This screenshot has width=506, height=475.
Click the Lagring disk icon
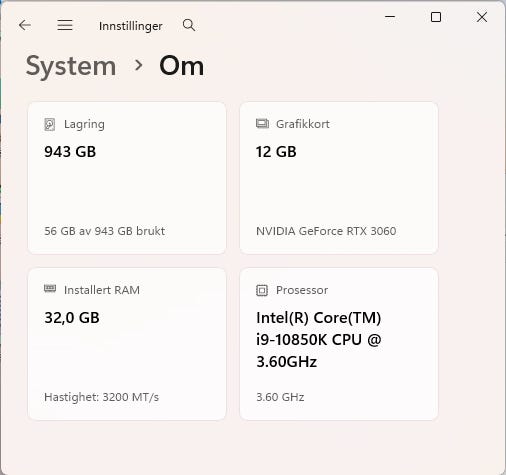(x=50, y=124)
